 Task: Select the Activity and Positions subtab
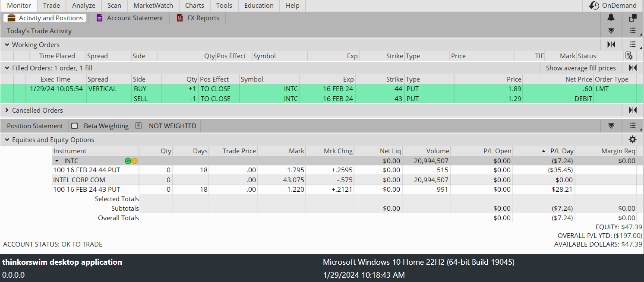pyautogui.click(x=45, y=18)
